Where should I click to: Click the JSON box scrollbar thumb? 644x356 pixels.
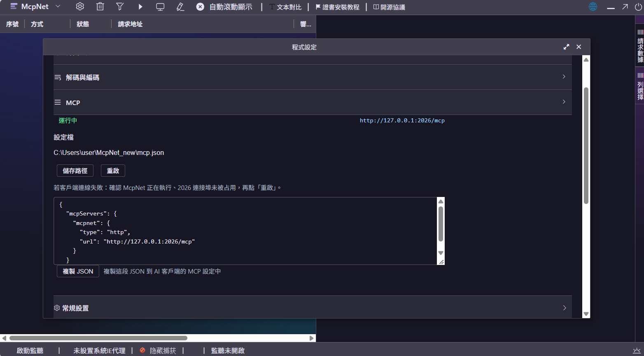pos(441,224)
